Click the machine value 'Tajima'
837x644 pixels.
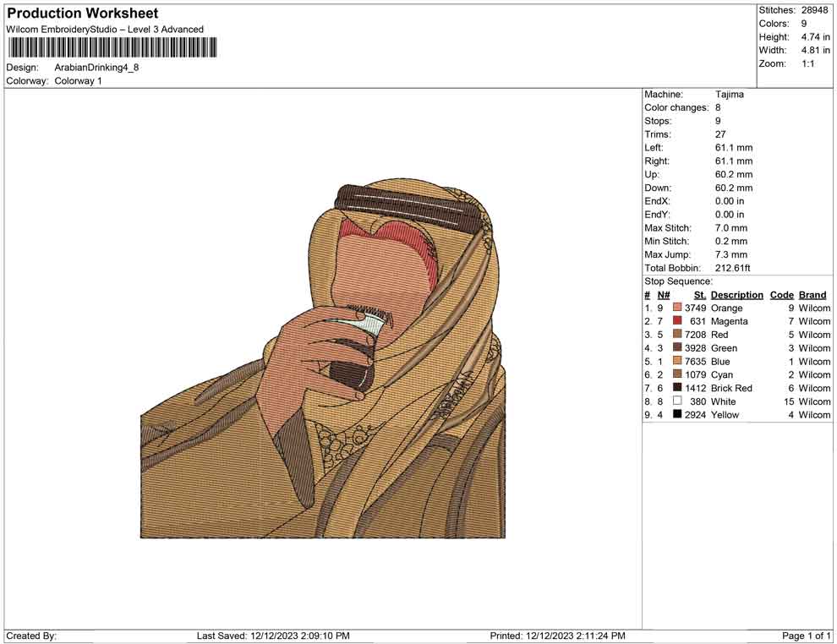[729, 94]
